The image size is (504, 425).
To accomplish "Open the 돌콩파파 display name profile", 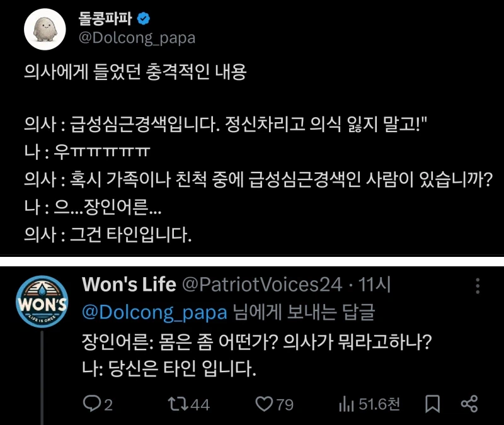I will 108,20.
